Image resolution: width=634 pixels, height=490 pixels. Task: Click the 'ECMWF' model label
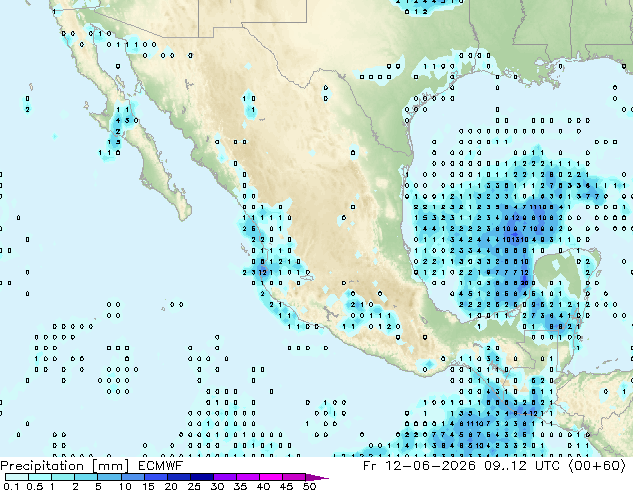click(161, 466)
